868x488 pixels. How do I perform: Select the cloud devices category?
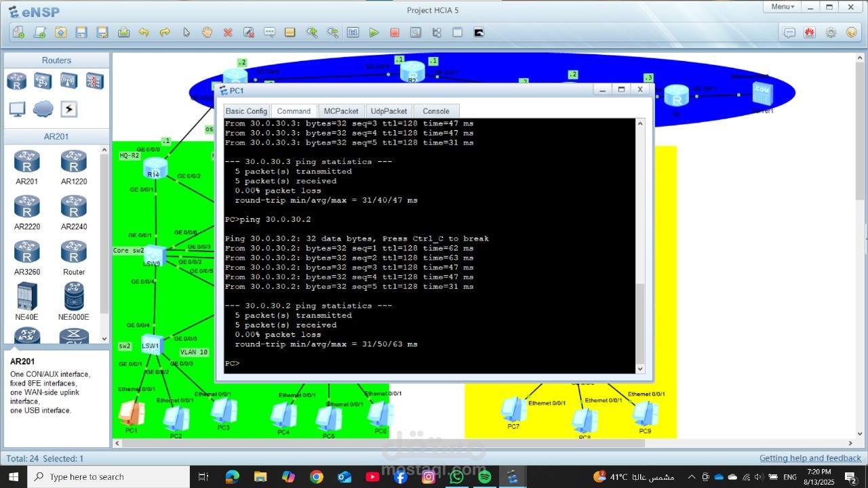pyautogui.click(x=43, y=109)
